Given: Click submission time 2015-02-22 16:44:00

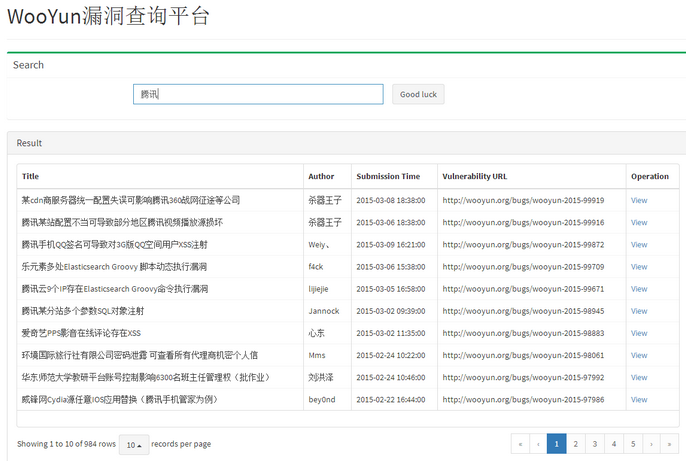Looking at the screenshot, I should click(391, 400).
